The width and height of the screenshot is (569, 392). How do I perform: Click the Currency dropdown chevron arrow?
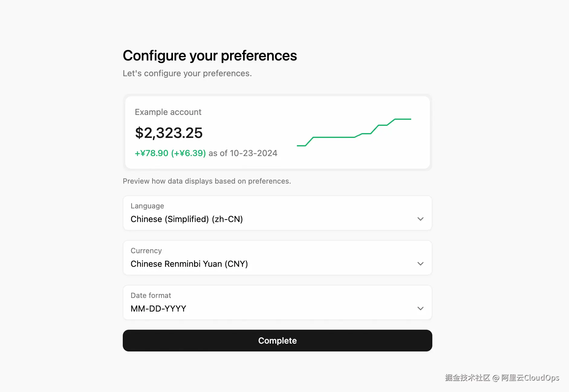[x=420, y=264]
